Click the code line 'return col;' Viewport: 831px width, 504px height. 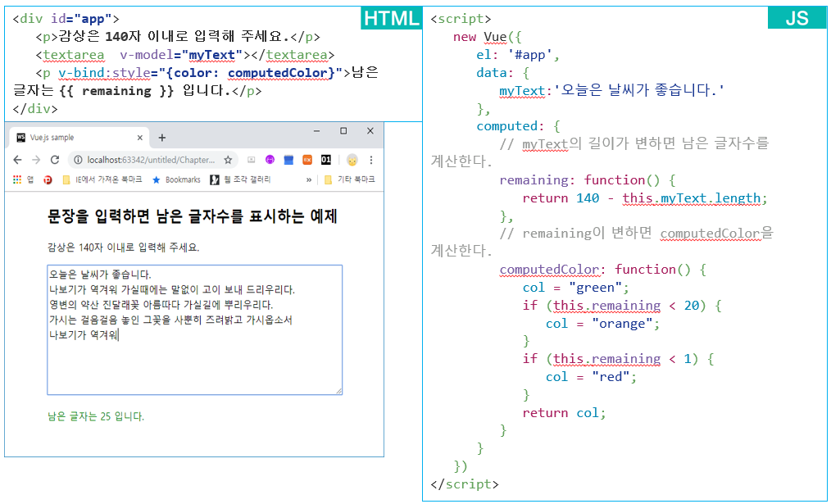tap(564, 413)
